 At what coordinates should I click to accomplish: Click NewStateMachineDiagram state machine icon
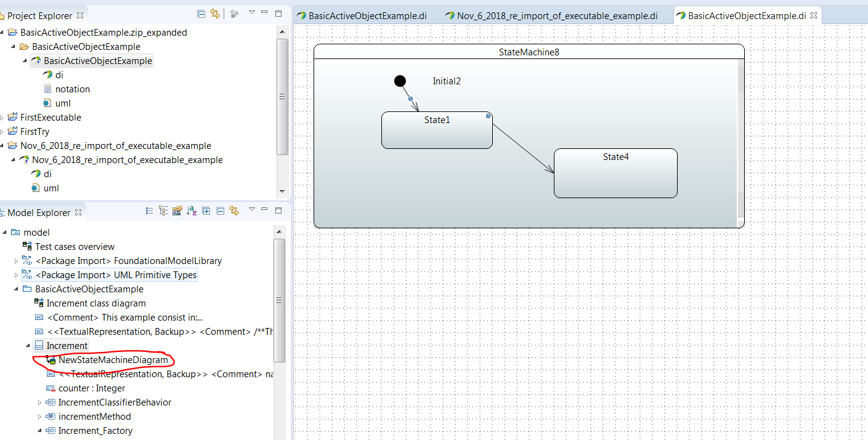(51, 359)
